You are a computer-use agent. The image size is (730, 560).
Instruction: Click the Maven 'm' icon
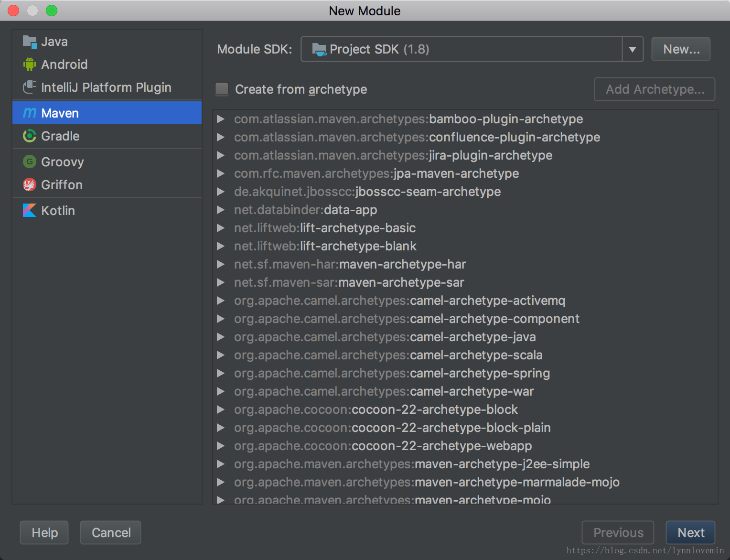tap(30, 113)
